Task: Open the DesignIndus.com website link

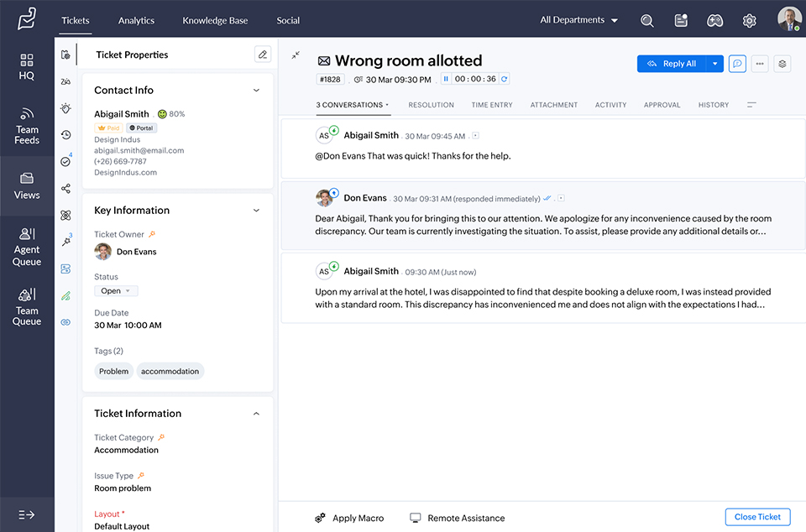Action: pyautogui.click(x=125, y=173)
